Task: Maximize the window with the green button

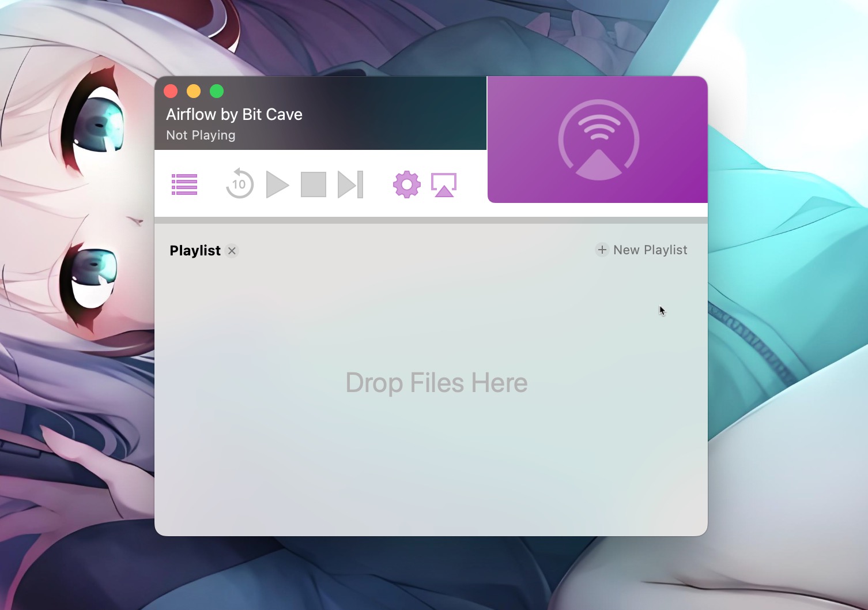Action: coord(217,91)
